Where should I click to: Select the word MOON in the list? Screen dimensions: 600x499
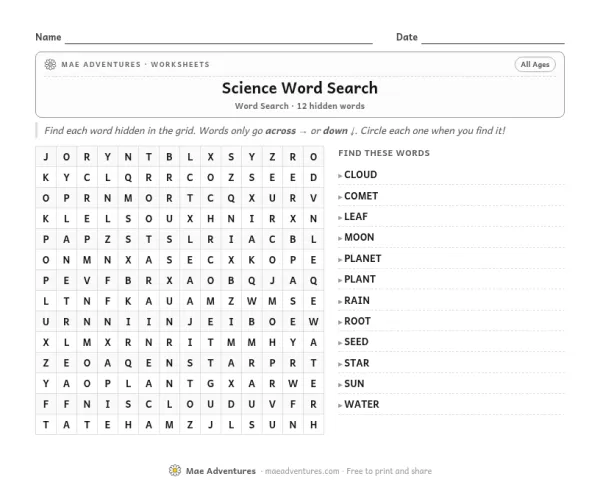tap(359, 237)
